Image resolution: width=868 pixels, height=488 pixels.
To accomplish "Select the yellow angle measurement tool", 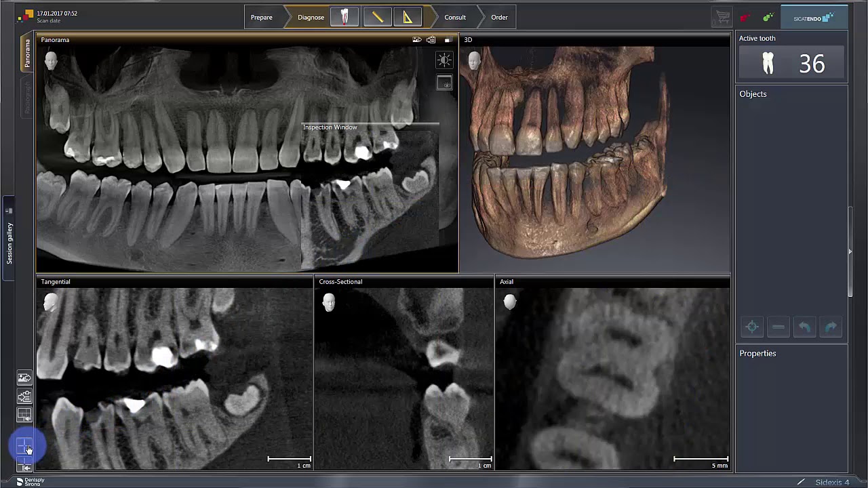I will point(408,17).
